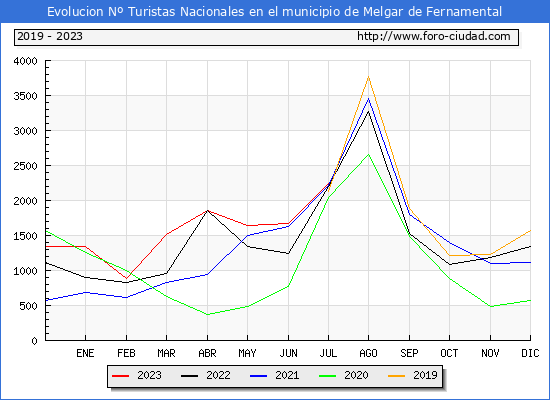Click the green 2020 legend color line

[x=328, y=376]
